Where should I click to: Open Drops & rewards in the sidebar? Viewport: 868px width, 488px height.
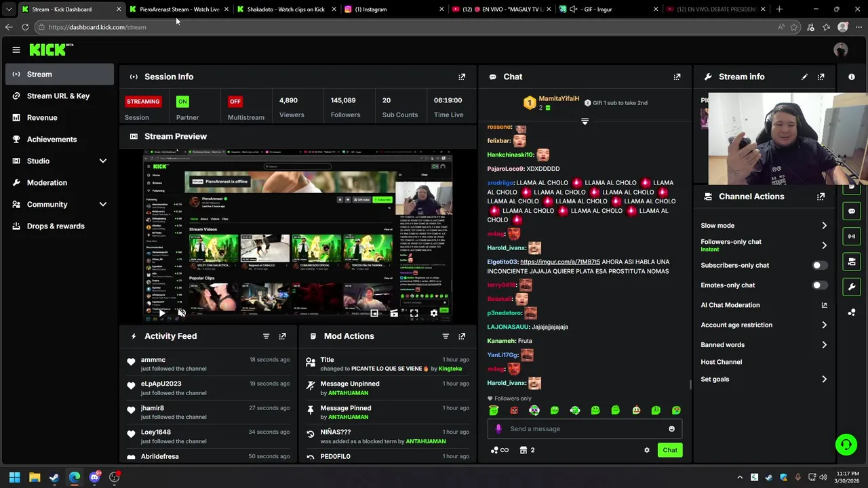(60, 226)
